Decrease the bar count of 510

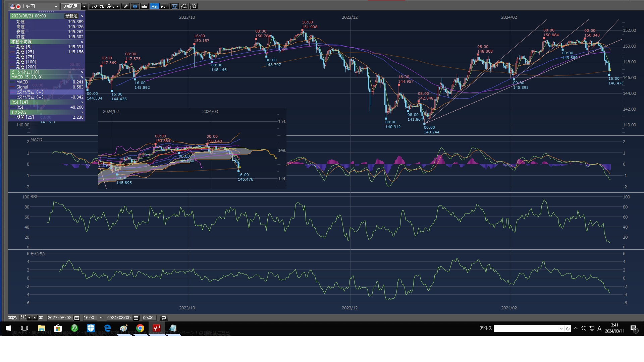(x=30, y=318)
